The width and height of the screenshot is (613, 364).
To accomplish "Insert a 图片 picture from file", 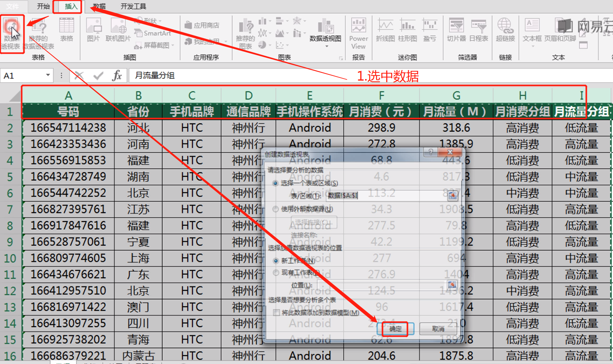I will (93, 30).
